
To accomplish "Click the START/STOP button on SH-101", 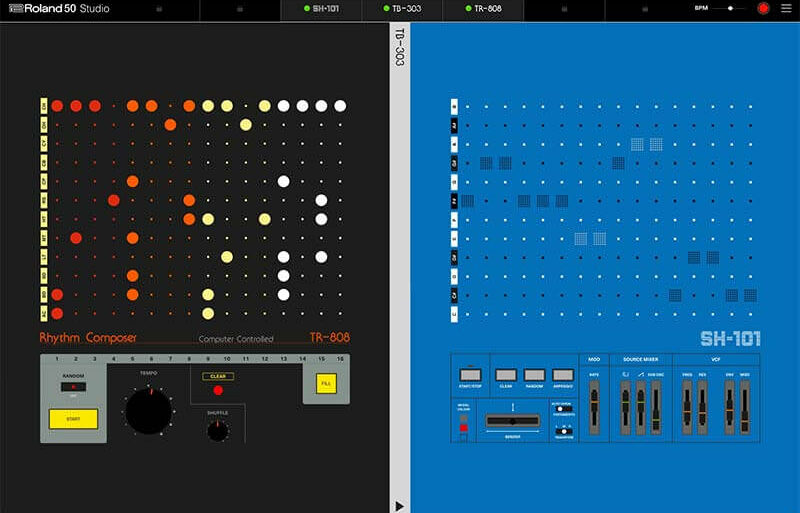I will [x=470, y=375].
